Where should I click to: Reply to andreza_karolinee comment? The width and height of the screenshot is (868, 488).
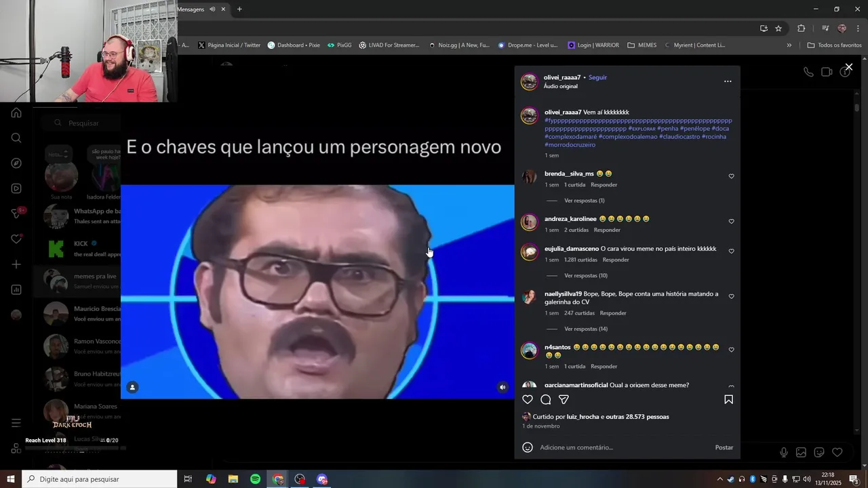click(607, 230)
